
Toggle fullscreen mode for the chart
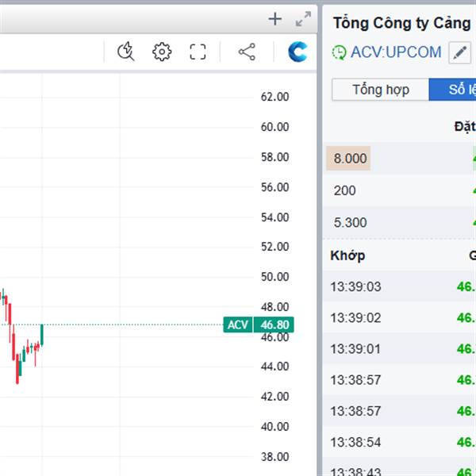[x=198, y=52]
